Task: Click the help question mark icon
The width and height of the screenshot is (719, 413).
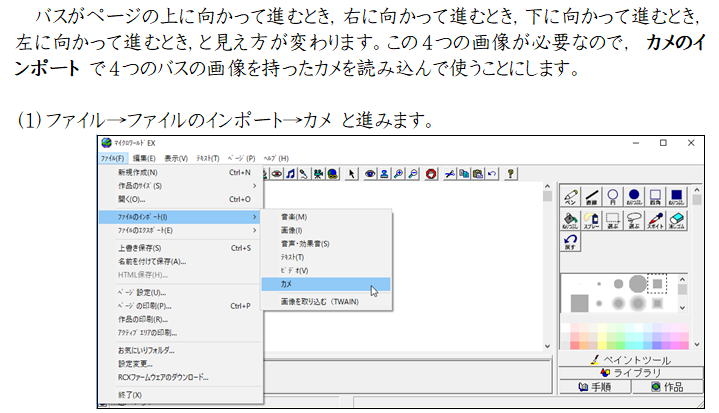Action: click(510, 174)
